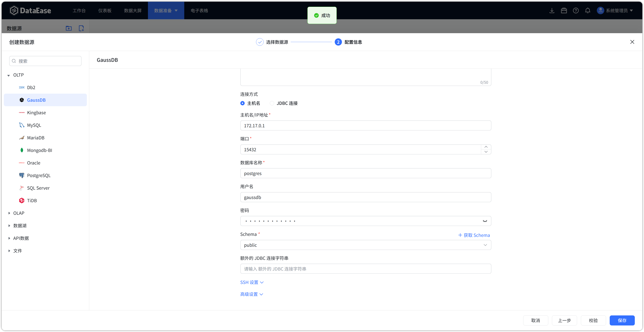Expand the API数据 category
This screenshot has width=644, height=332.
click(9, 238)
